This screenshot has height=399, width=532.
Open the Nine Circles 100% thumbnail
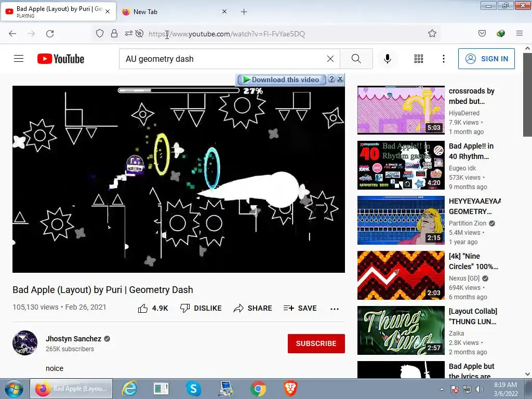point(401,275)
